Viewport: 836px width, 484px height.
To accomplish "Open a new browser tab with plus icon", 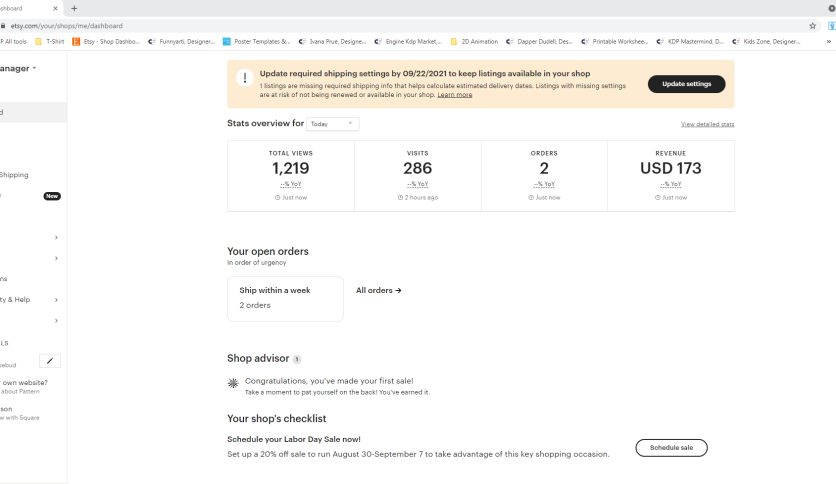I will click(x=74, y=9).
